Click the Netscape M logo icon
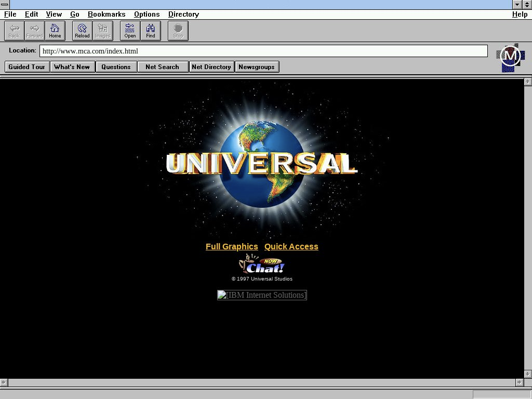The image size is (532, 399). click(x=510, y=57)
